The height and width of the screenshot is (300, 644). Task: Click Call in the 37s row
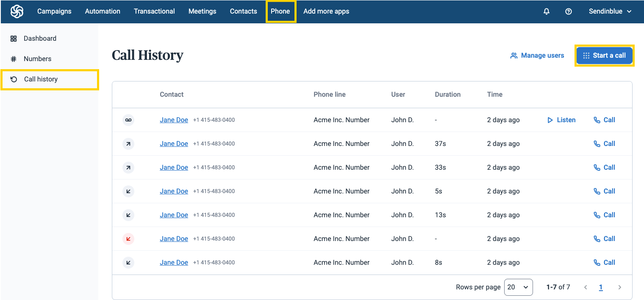[604, 144]
